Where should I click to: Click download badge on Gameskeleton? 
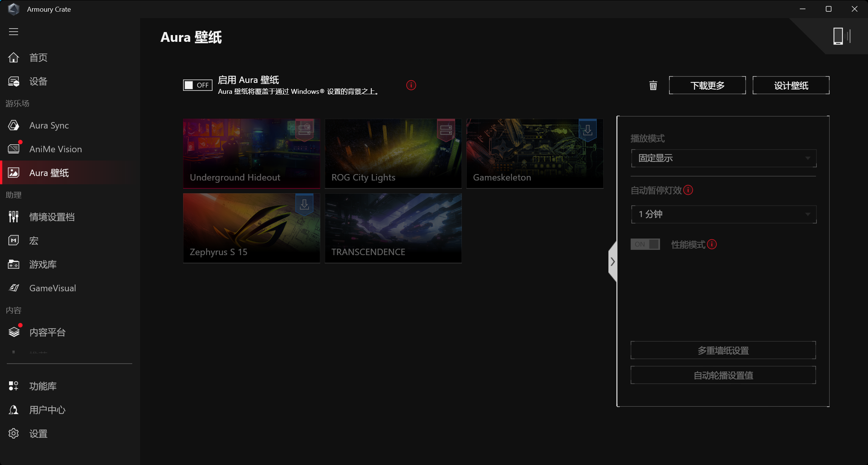(x=587, y=130)
